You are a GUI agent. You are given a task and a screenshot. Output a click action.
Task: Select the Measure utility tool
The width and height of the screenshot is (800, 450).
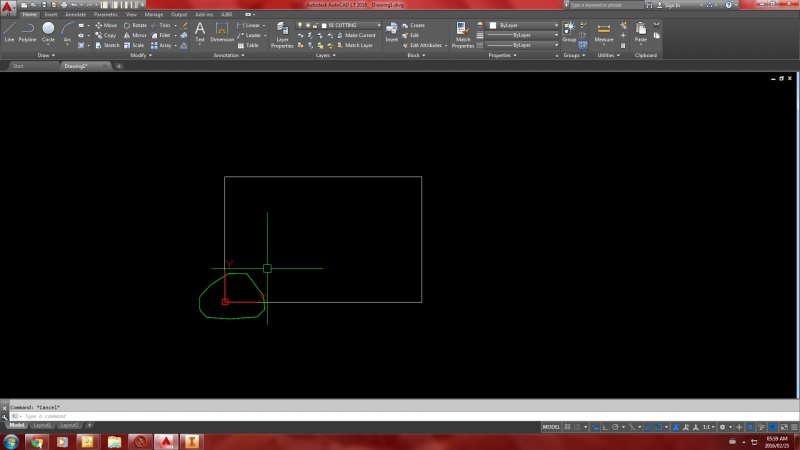[x=604, y=30]
